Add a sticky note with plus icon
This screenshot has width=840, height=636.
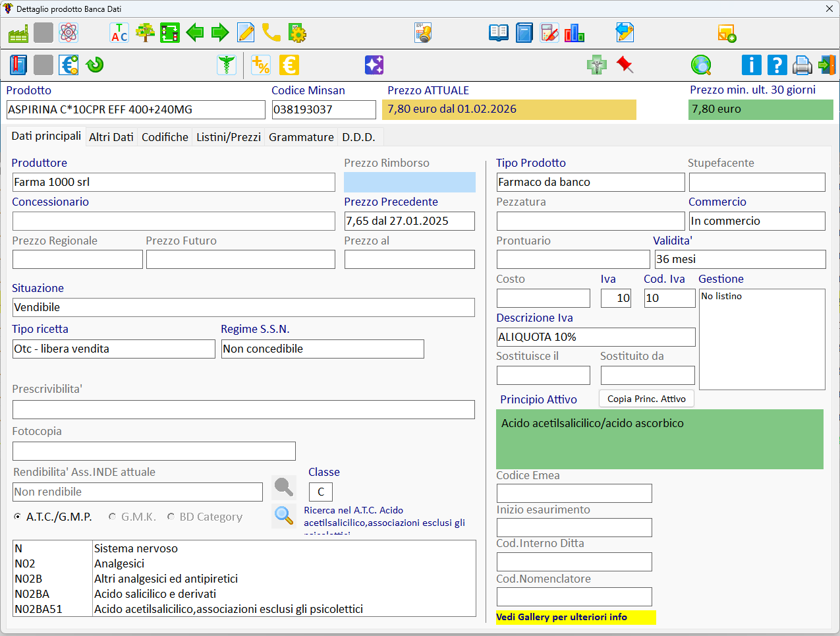727,33
